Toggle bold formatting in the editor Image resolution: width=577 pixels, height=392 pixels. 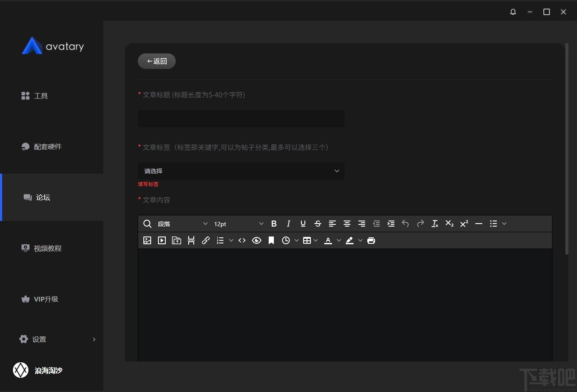coord(274,224)
